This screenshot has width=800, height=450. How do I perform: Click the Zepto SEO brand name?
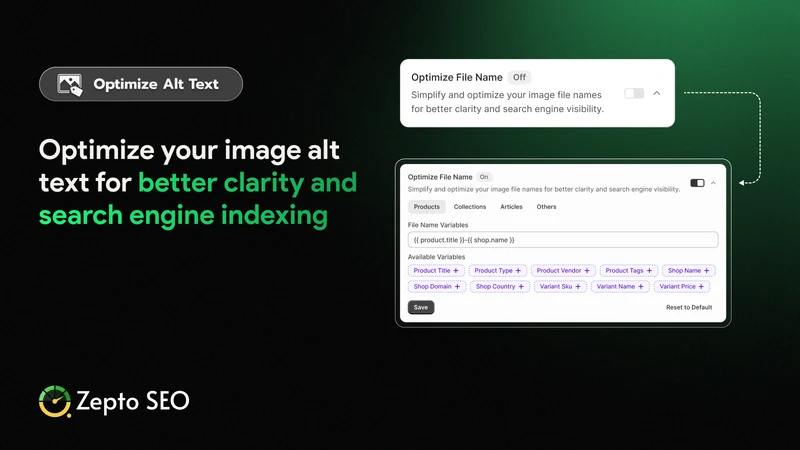coord(133,402)
